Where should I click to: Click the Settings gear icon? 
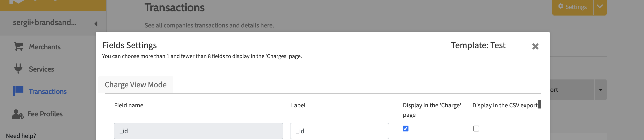coord(561,7)
